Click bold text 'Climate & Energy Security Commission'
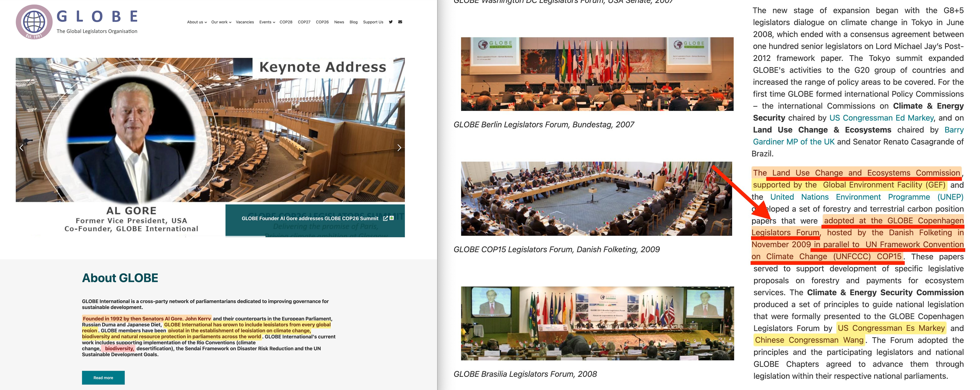The height and width of the screenshot is (390, 980). 885,292
